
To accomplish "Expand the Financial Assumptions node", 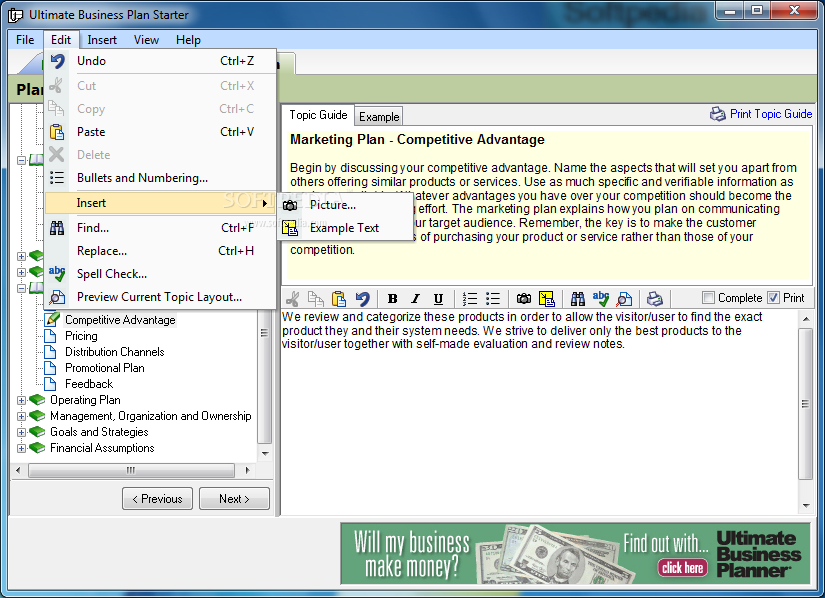I will (21, 448).
